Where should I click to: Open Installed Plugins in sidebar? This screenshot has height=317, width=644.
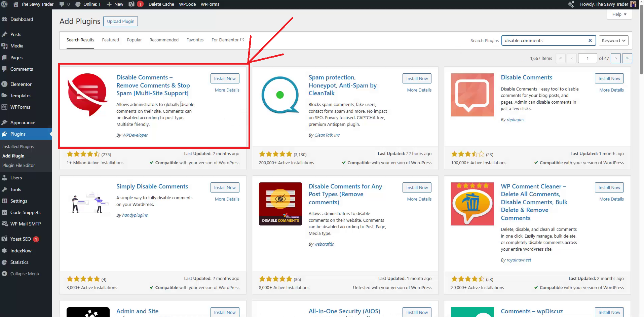(18, 146)
